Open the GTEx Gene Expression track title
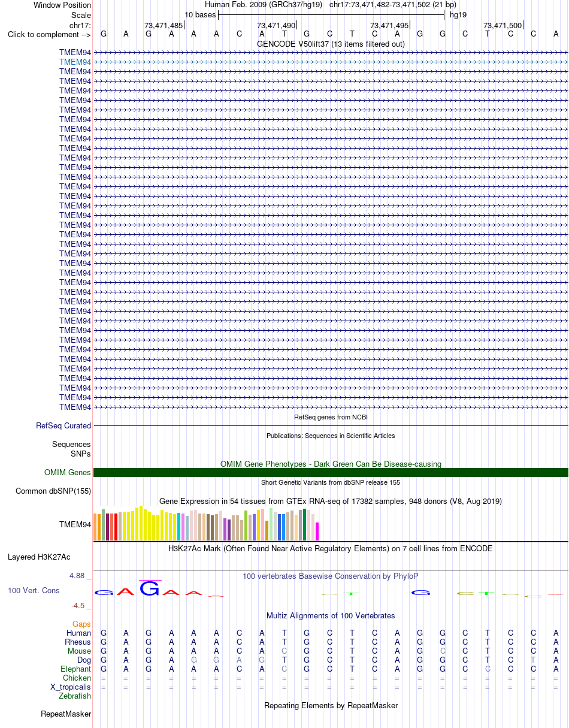Image resolution: width=569 pixels, height=728 pixels. coord(331,501)
